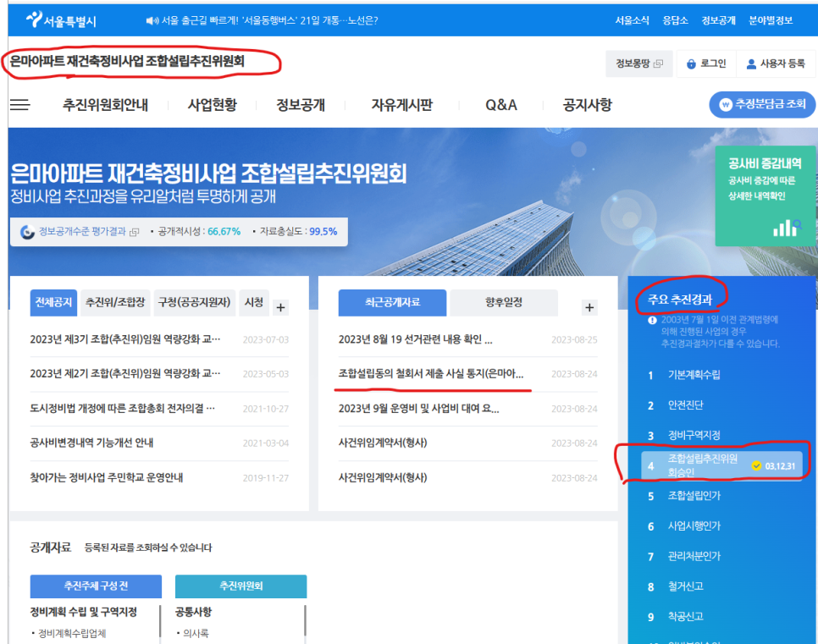Select step 5 조합설립인가
Image resolution: width=818 pixels, height=644 pixels.
pyautogui.click(x=694, y=496)
